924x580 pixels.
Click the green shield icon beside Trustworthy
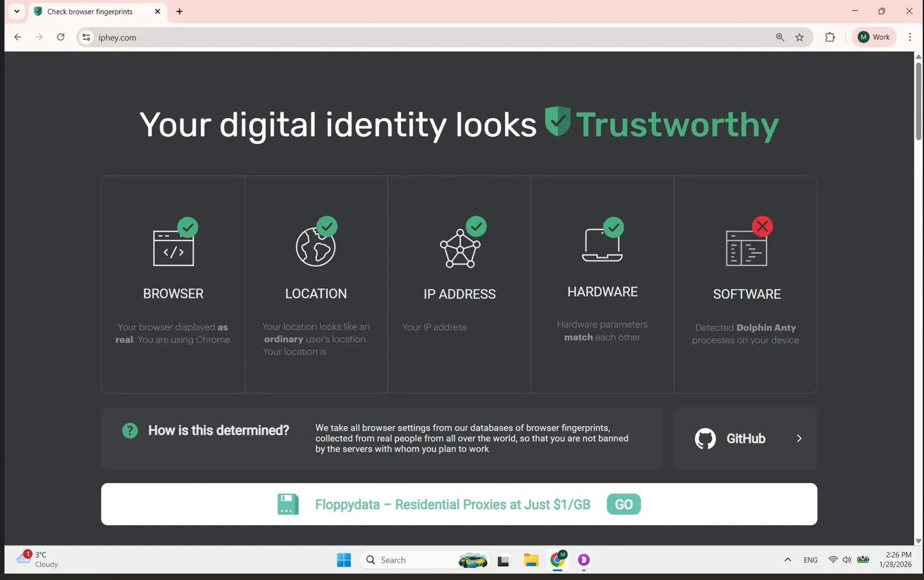coord(557,121)
